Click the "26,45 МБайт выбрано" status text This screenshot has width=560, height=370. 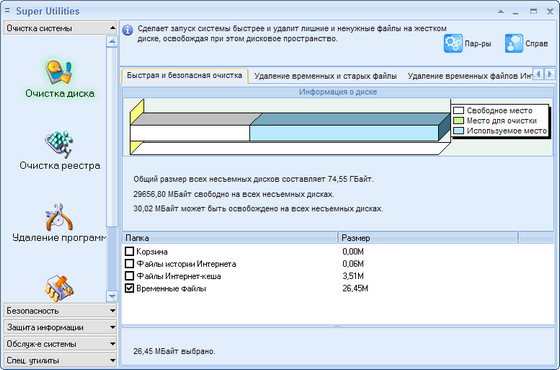pyautogui.click(x=174, y=351)
